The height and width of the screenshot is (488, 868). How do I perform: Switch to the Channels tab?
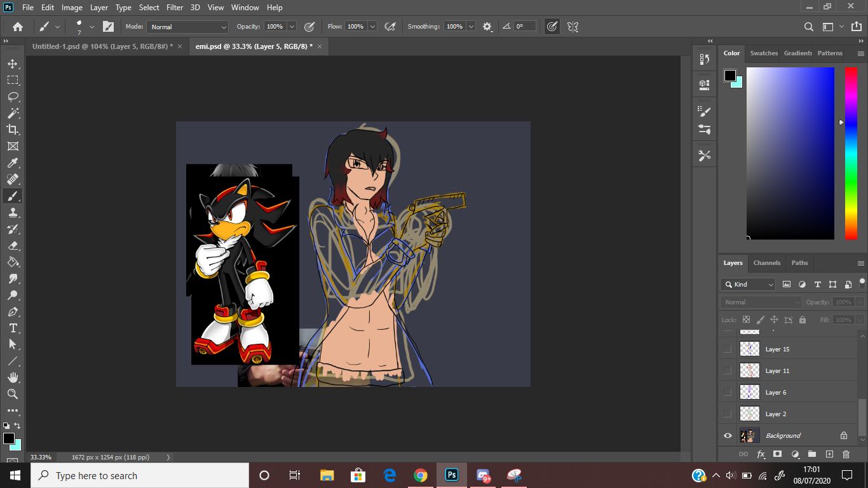coord(766,262)
